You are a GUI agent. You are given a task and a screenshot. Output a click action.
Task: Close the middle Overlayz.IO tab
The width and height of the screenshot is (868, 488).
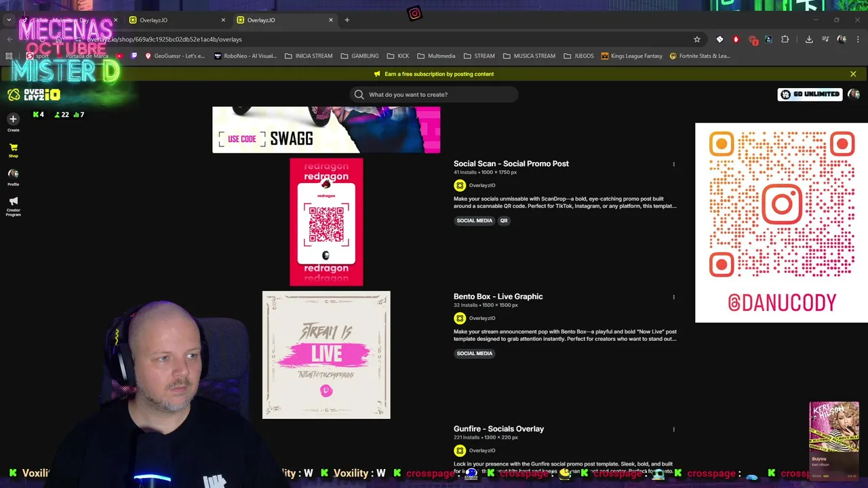pos(223,20)
